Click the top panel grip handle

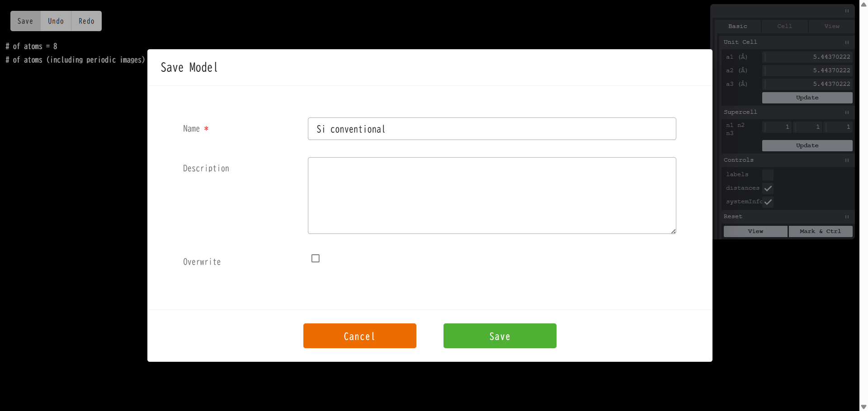coord(847,11)
